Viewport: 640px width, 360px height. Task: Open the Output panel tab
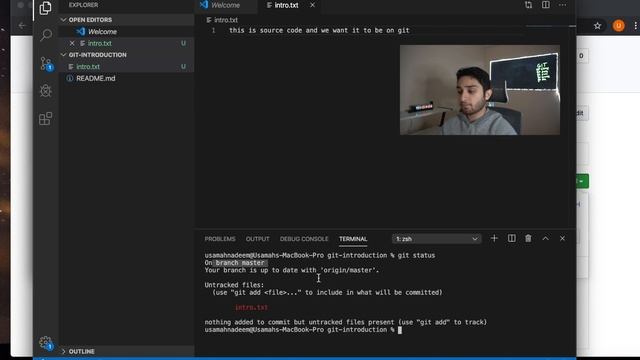tap(258, 239)
